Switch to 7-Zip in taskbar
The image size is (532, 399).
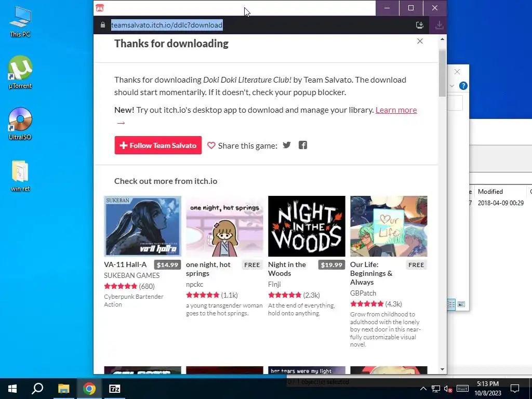click(x=115, y=389)
